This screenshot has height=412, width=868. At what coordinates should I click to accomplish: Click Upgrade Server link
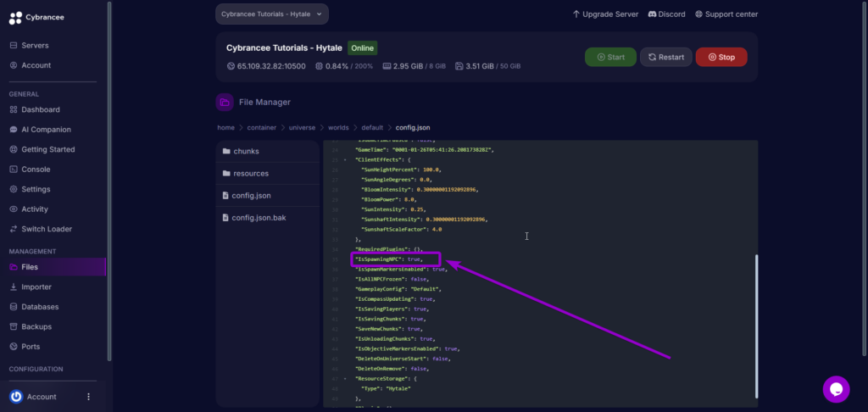pyautogui.click(x=604, y=14)
